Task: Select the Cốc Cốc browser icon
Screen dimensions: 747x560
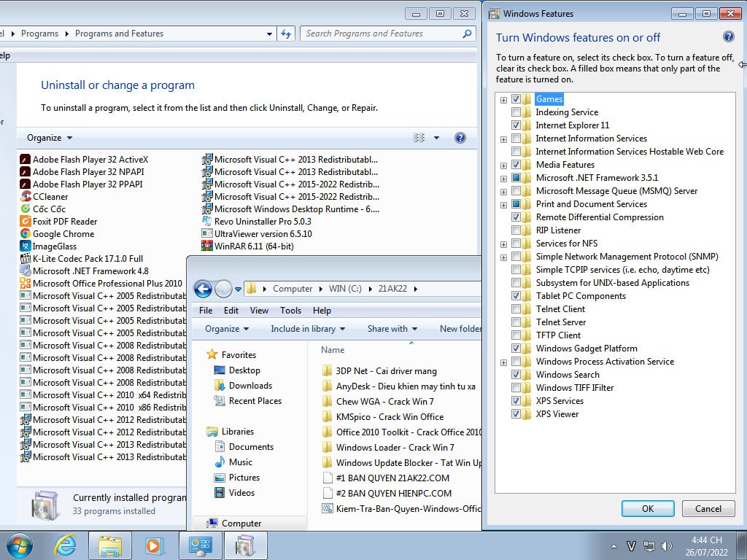Action: click(x=26, y=209)
